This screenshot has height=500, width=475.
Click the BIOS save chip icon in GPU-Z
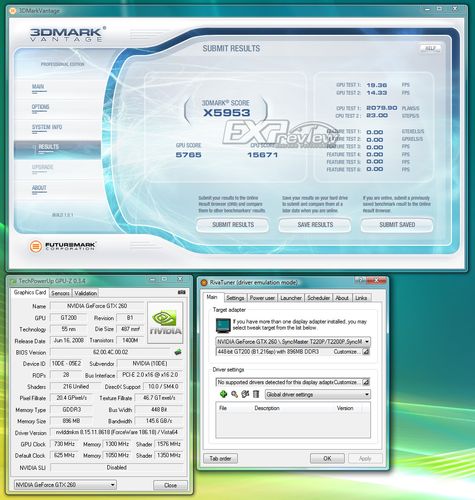tap(178, 352)
